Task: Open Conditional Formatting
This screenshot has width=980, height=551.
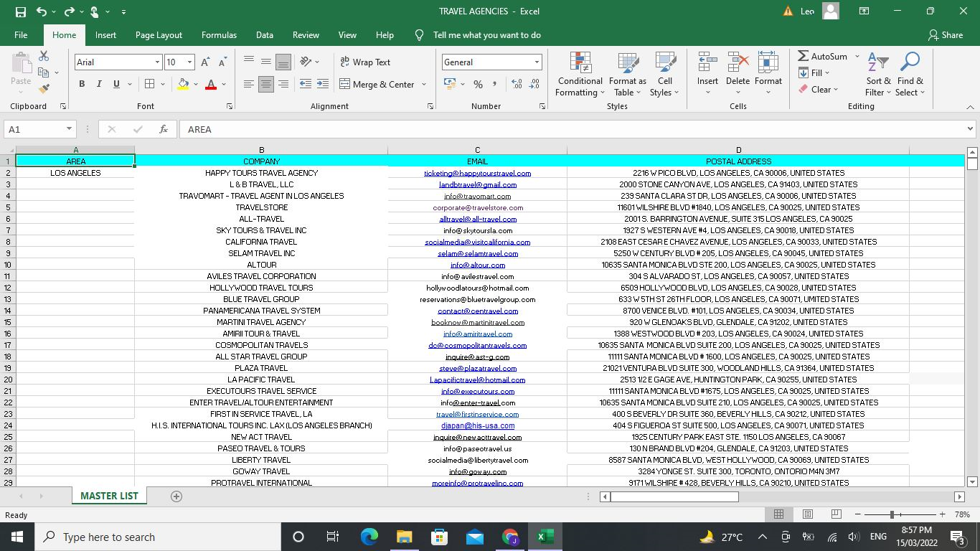Action: click(580, 74)
